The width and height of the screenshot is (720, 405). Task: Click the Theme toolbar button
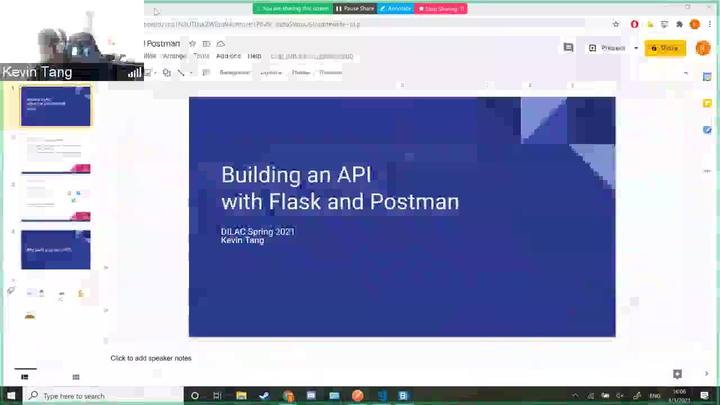click(x=301, y=73)
